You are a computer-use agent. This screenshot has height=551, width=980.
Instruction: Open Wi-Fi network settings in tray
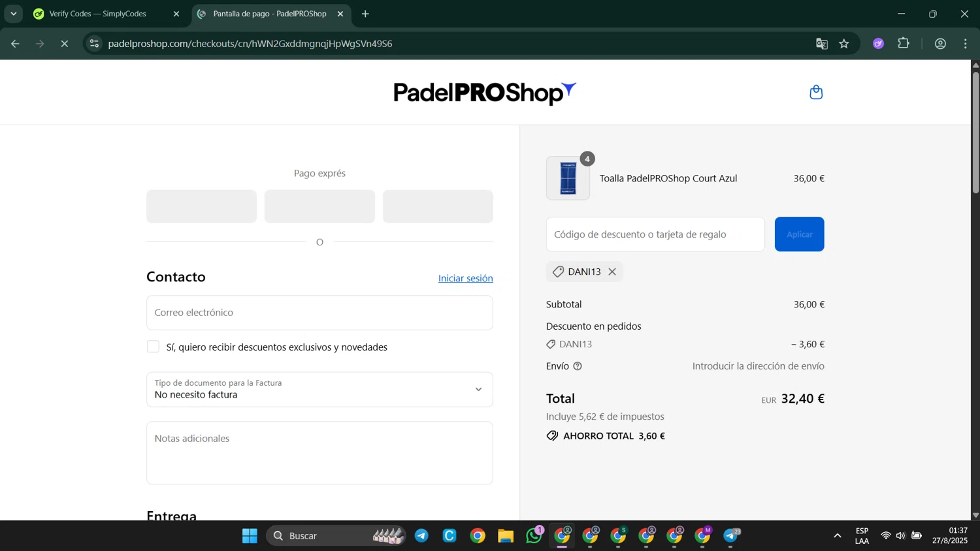(x=886, y=536)
